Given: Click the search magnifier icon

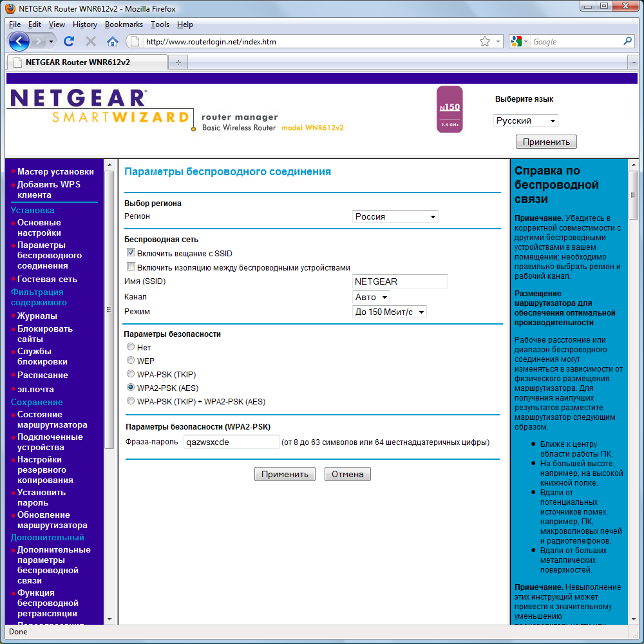Looking at the screenshot, I should [627, 41].
